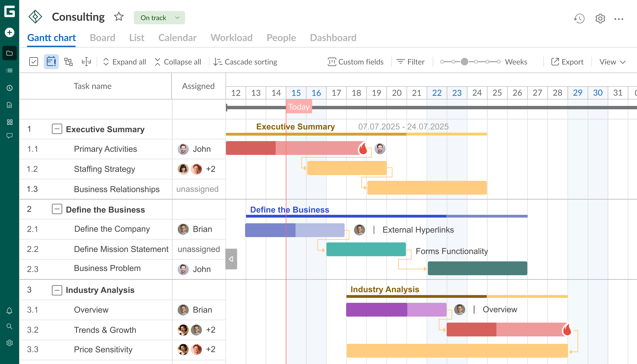Click the zoom slider handle near Weeks

coord(464,62)
